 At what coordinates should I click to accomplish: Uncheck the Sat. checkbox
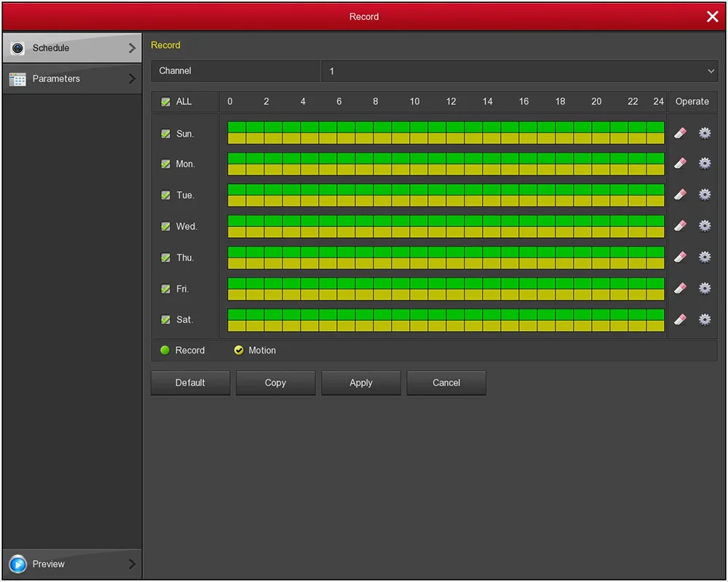tap(165, 319)
